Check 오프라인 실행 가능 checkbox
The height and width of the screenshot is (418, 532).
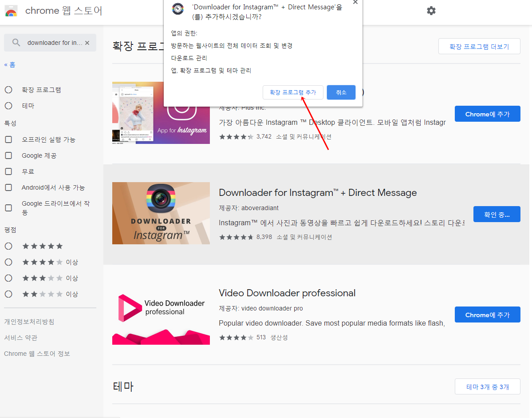tap(8, 139)
